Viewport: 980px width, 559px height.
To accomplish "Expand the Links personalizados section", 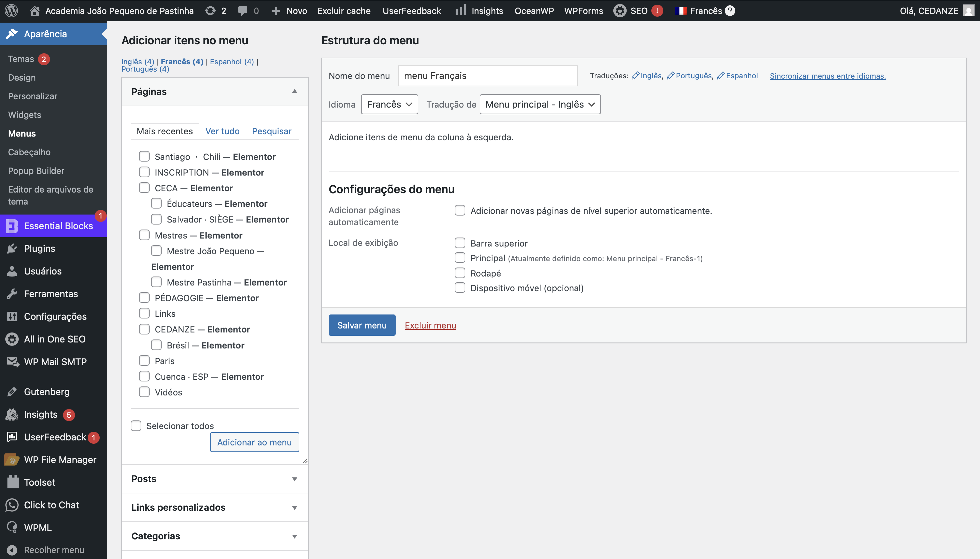I will pos(215,507).
